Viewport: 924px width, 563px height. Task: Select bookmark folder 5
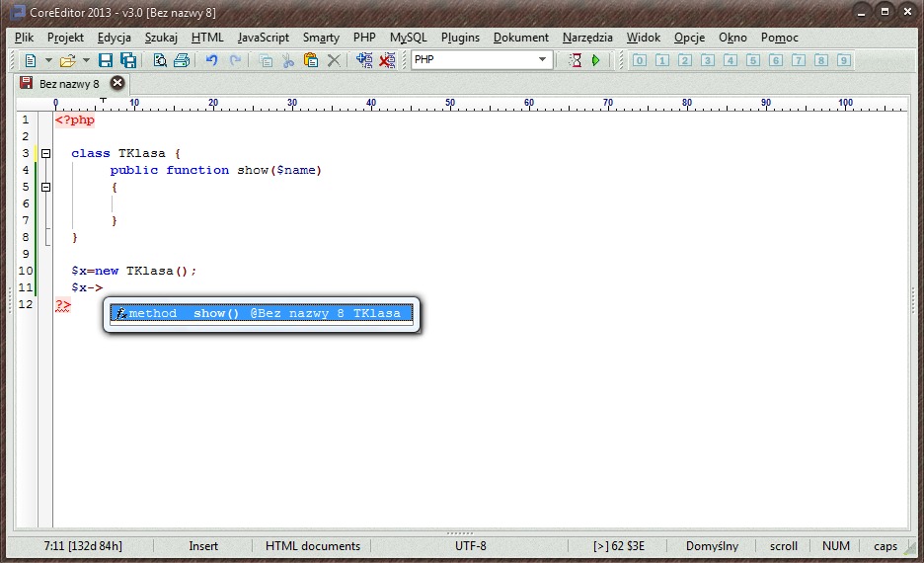tap(753, 60)
